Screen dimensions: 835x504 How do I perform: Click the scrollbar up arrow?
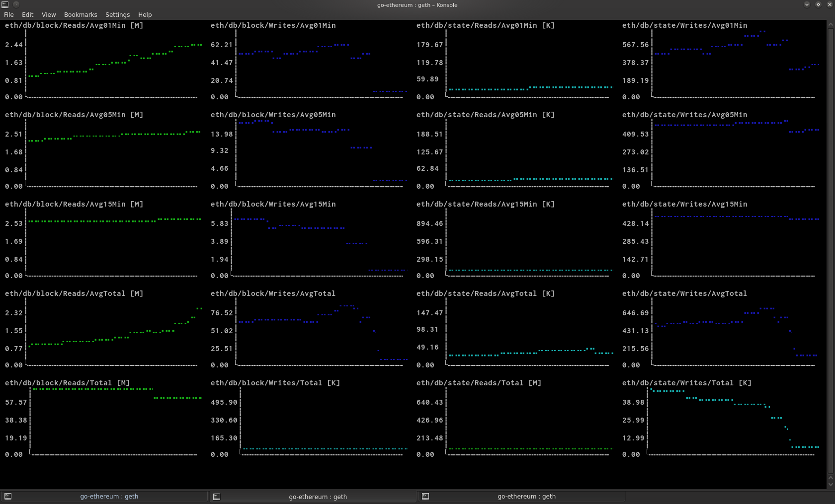click(x=831, y=24)
